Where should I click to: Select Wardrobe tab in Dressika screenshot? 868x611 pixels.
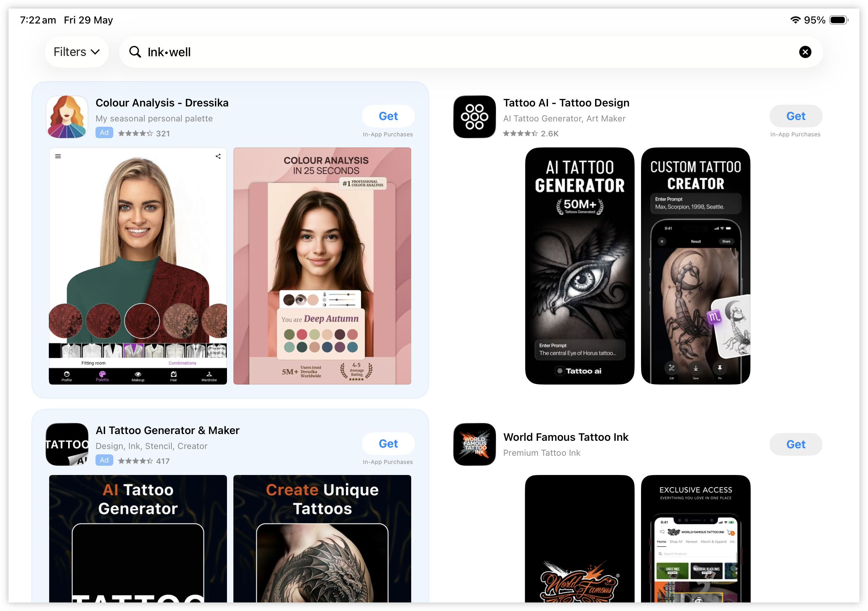(209, 376)
